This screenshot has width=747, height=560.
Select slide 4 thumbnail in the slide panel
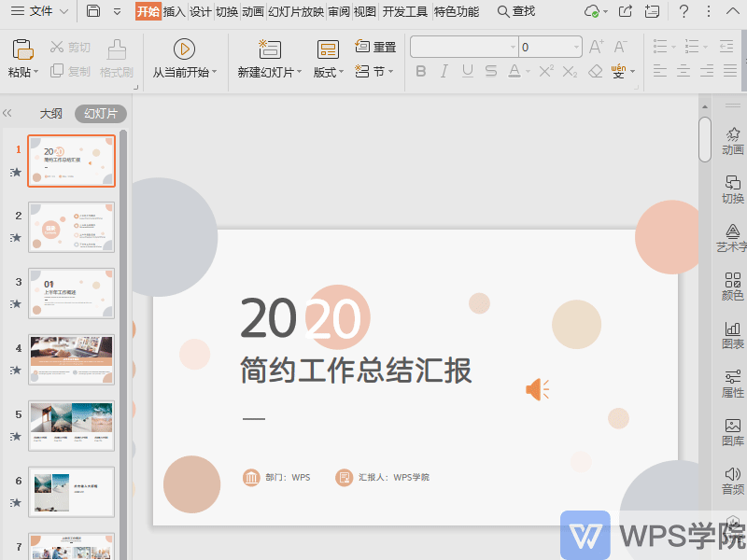(x=71, y=358)
